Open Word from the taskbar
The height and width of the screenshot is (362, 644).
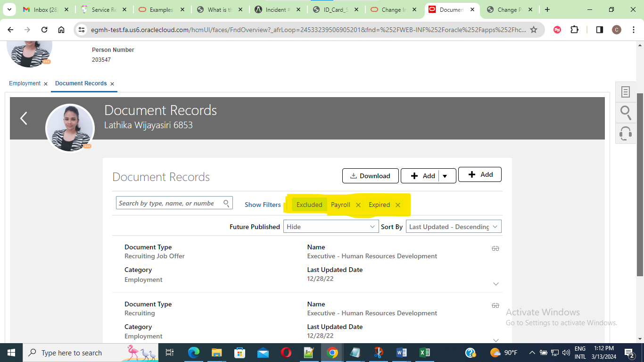(x=402, y=353)
